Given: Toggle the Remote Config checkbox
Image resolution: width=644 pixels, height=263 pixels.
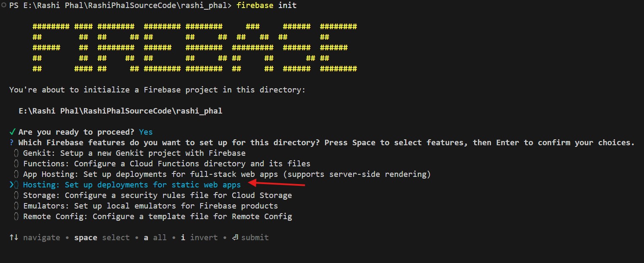Looking at the screenshot, I should click(x=16, y=217).
